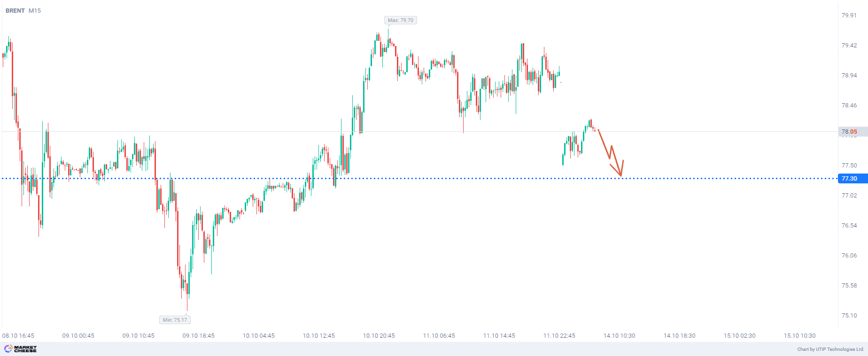Click the 08.10 16:45 time axis label

[18, 336]
